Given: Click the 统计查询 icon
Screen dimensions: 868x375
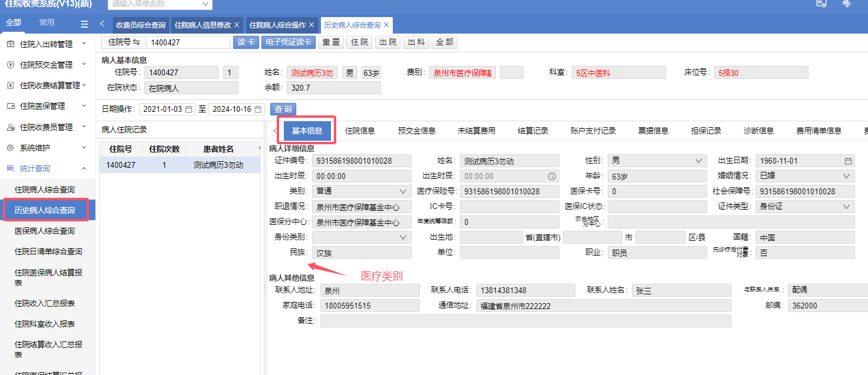Looking at the screenshot, I should (x=11, y=168).
